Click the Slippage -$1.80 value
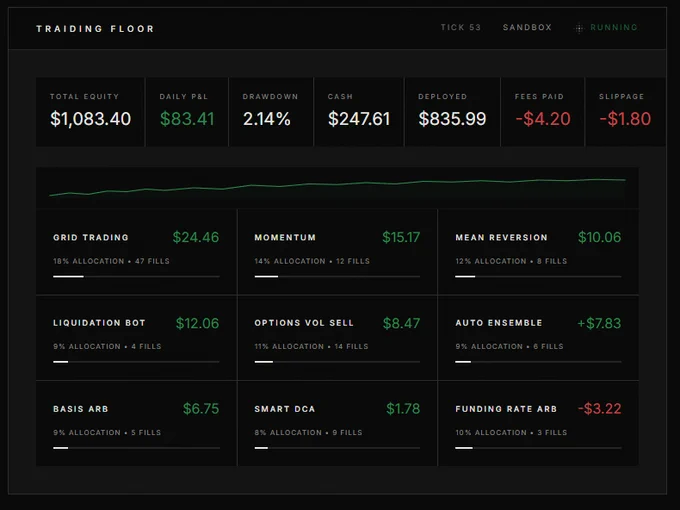 tap(625, 119)
